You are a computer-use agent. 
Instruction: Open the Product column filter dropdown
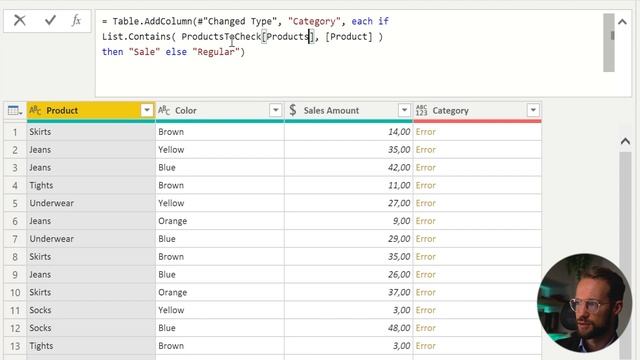147,110
